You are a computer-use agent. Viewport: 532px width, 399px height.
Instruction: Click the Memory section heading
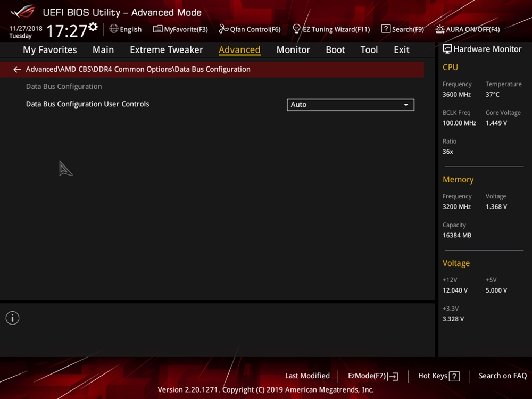pos(458,179)
